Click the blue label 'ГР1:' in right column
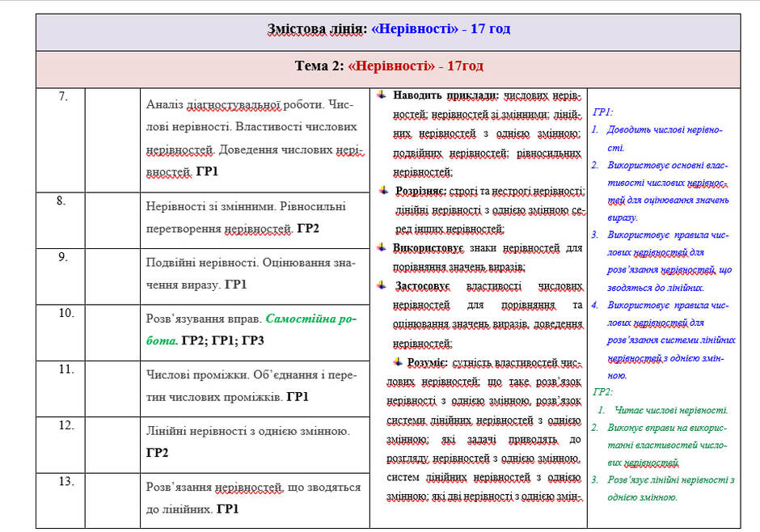The height and width of the screenshot is (532, 760). tap(602, 112)
